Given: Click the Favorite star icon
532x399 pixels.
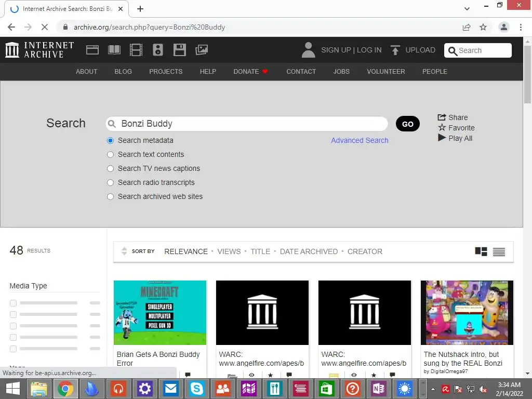Looking at the screenshot, I should [x=442, y=128].
